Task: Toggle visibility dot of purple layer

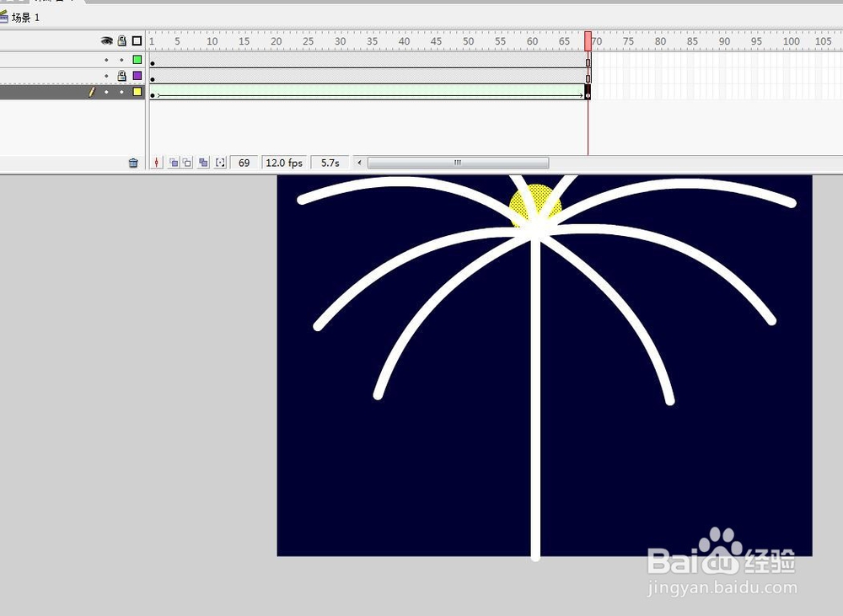Action: (106, 76)
